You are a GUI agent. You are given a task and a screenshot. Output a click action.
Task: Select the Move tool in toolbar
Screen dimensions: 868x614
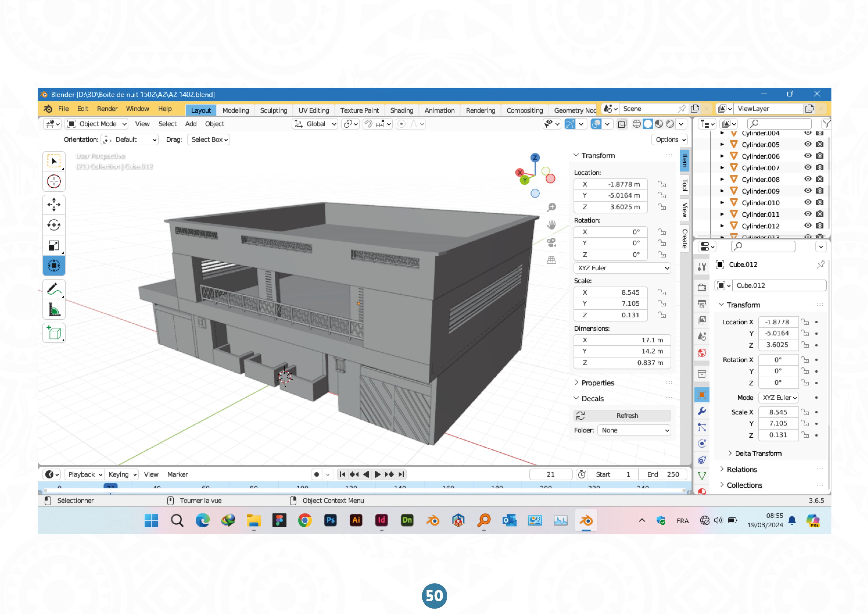(x=54, y=205)
